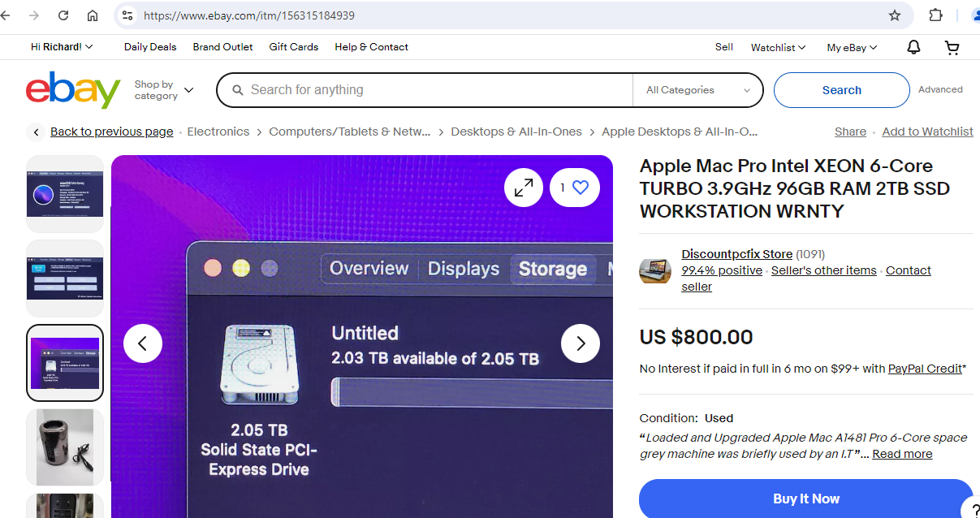980x518 pixels.
Task: Click the Advanced search link
Action: [x=940, y=89]
